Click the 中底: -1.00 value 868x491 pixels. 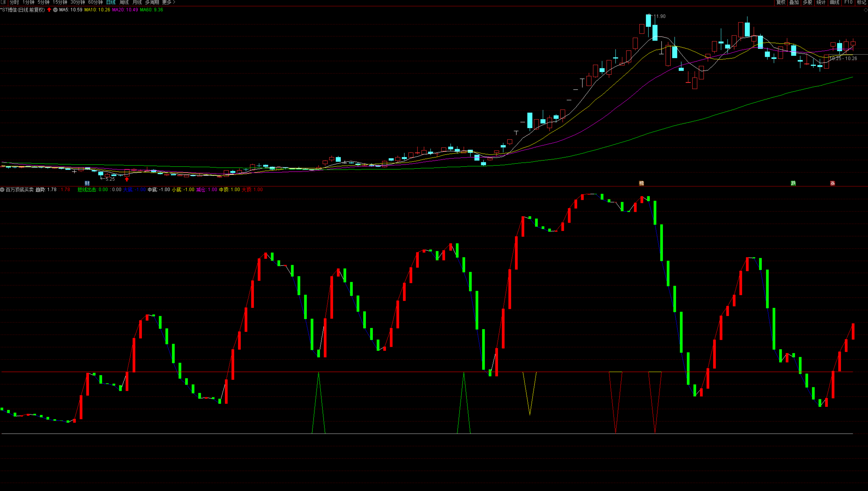[159, 189]
